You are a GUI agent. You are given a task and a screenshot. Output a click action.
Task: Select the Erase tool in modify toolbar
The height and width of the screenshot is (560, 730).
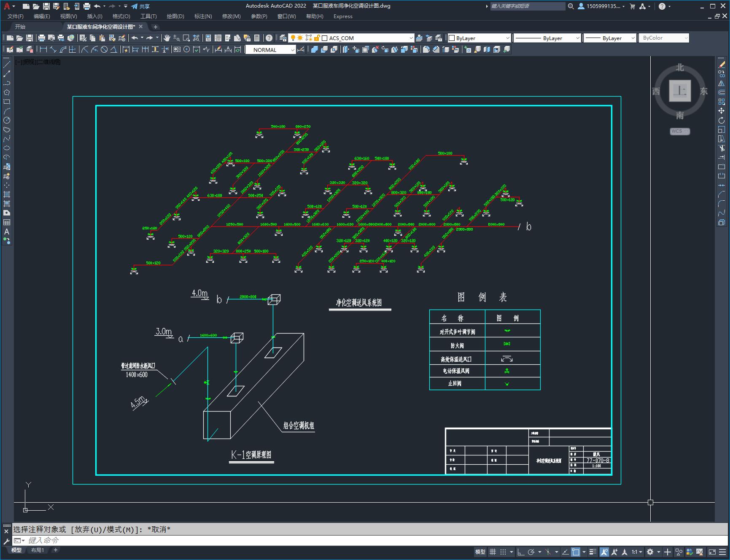[x=722, y=65]
